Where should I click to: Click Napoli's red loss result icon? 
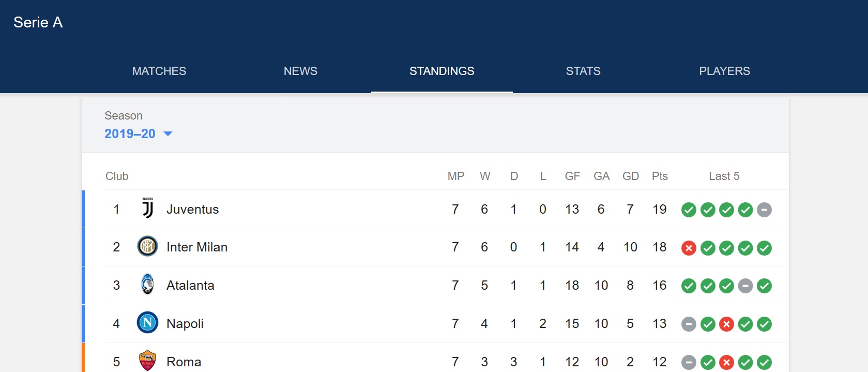tap(726, 324)
